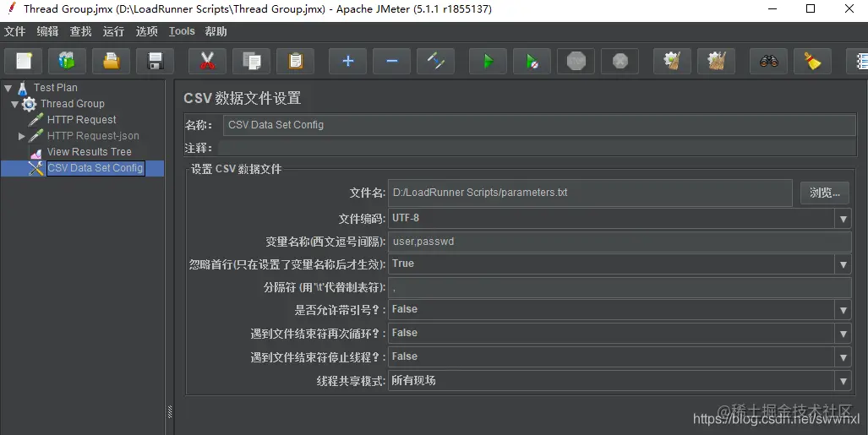Clear results with single broom icon
Viewport: 868px width, 435px height.
(x=672, y=61)
